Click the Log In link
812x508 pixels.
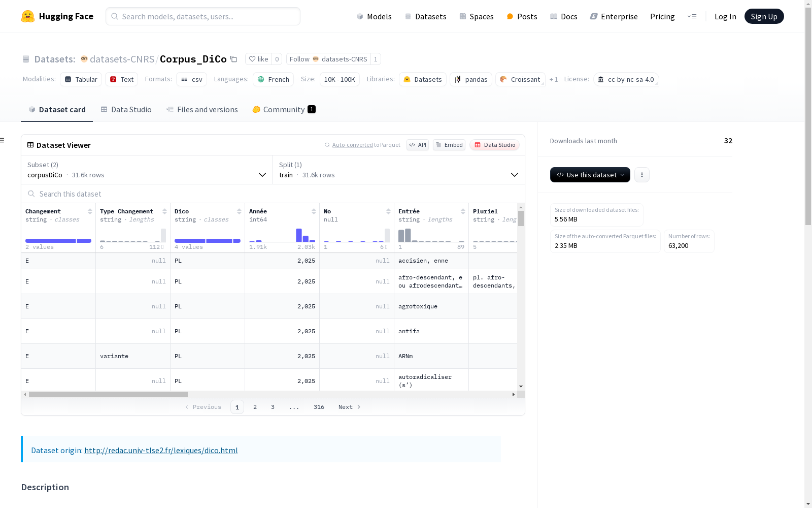click(725, 16)
